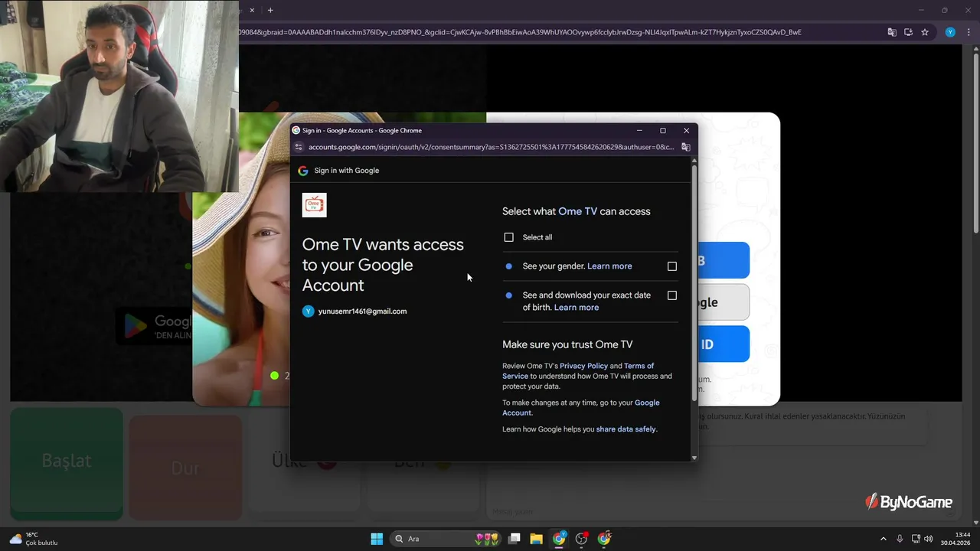The width and height of the screenshot is (980, 551).
Task: Click the Google sign-in button behind popup
Action: tap(723, 302)
